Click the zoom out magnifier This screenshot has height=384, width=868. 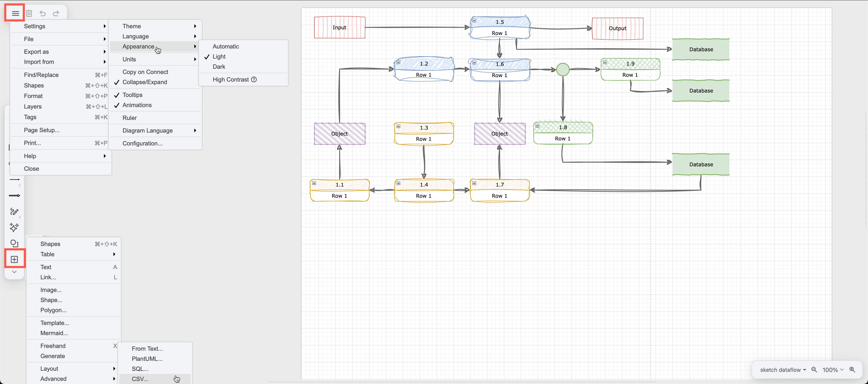pos(814,369)
